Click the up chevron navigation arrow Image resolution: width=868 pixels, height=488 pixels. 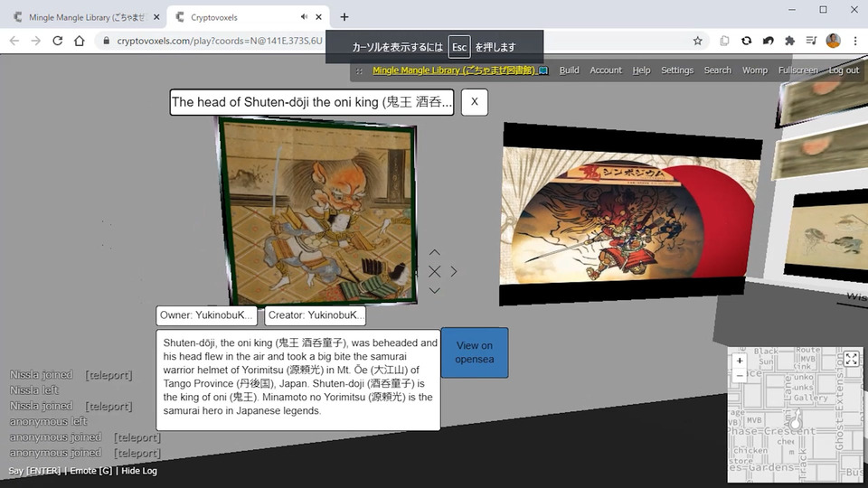point(435,252)
